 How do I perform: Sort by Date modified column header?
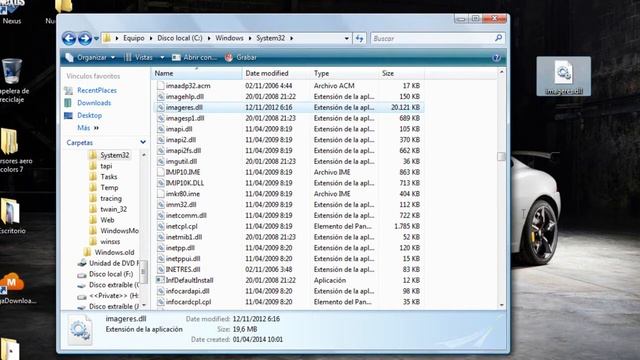[x=276, y=73]
